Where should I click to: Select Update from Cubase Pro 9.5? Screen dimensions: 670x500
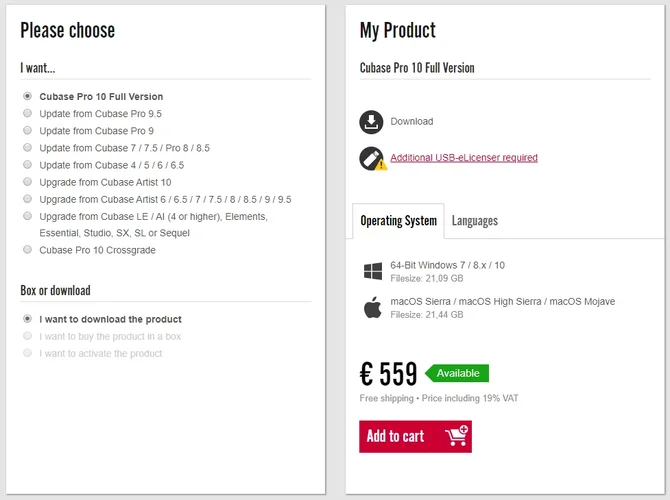[x=27, y=114]
